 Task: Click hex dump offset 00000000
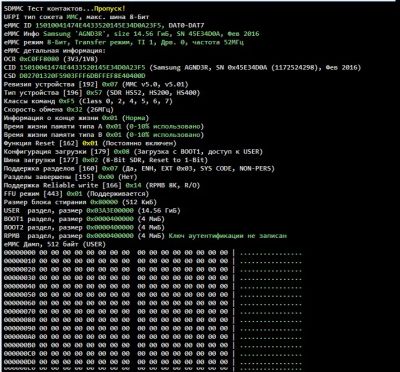coord(19,253)
